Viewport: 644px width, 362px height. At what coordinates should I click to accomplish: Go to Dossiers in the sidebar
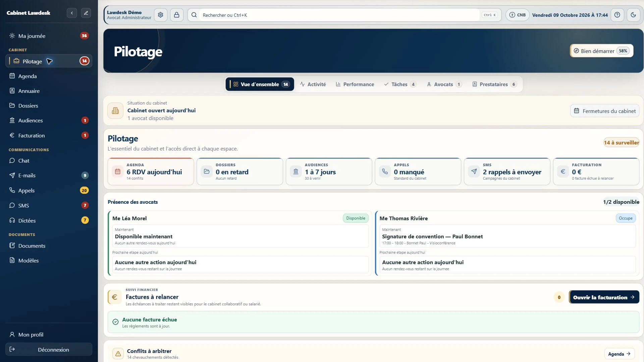[x=49, y=106]
